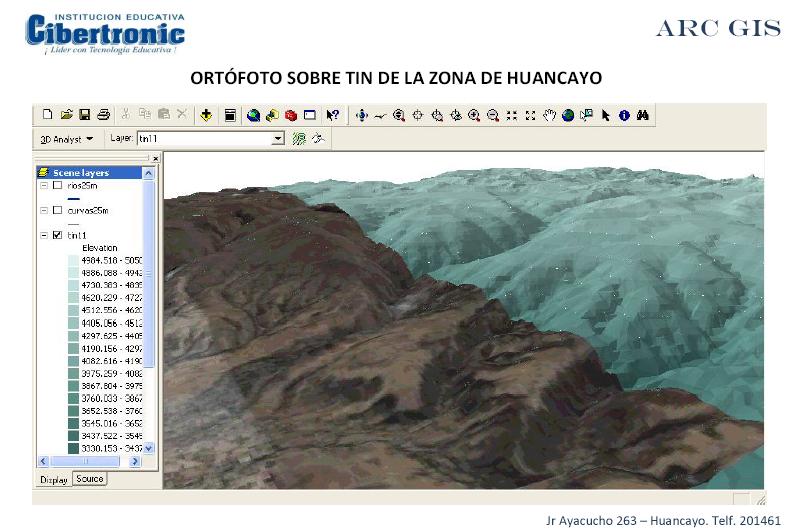Select the tin11 layer name
Image resolution: width=789 pixels, height=529 pixels.
tap(77, 235)
